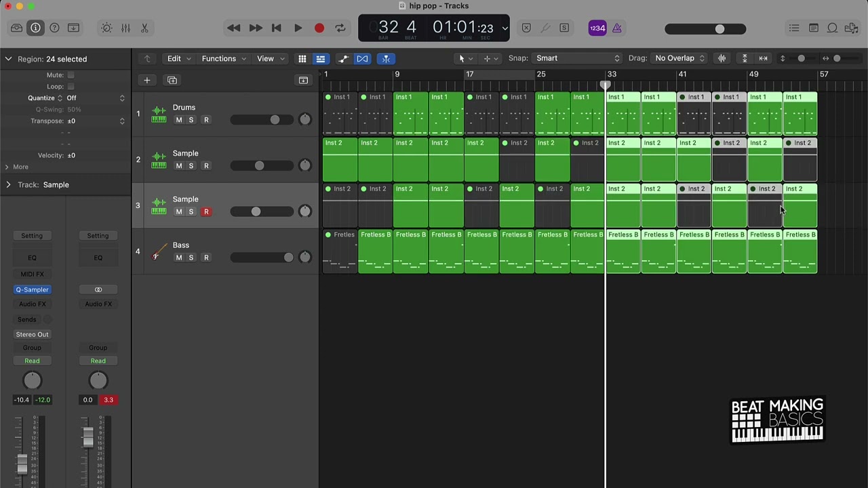Collapse the Region: 24 selected header

pyautogui.click(x=8, y=59)
